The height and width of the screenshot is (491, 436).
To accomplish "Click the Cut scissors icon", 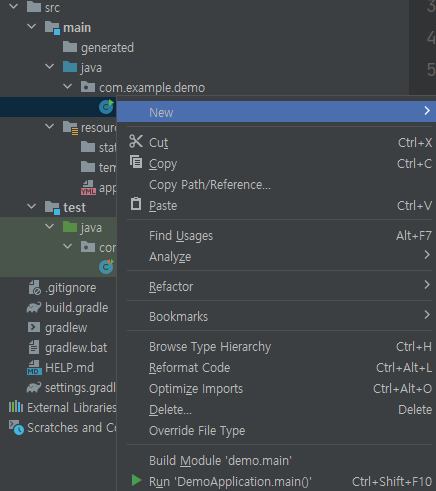I will click(x=136, y=141).
